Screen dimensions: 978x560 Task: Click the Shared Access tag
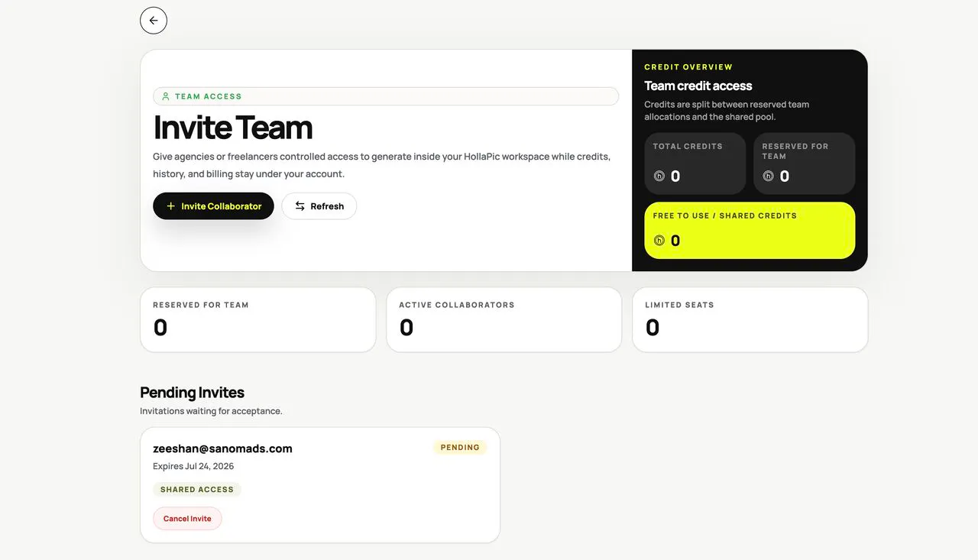pos(197,490)
